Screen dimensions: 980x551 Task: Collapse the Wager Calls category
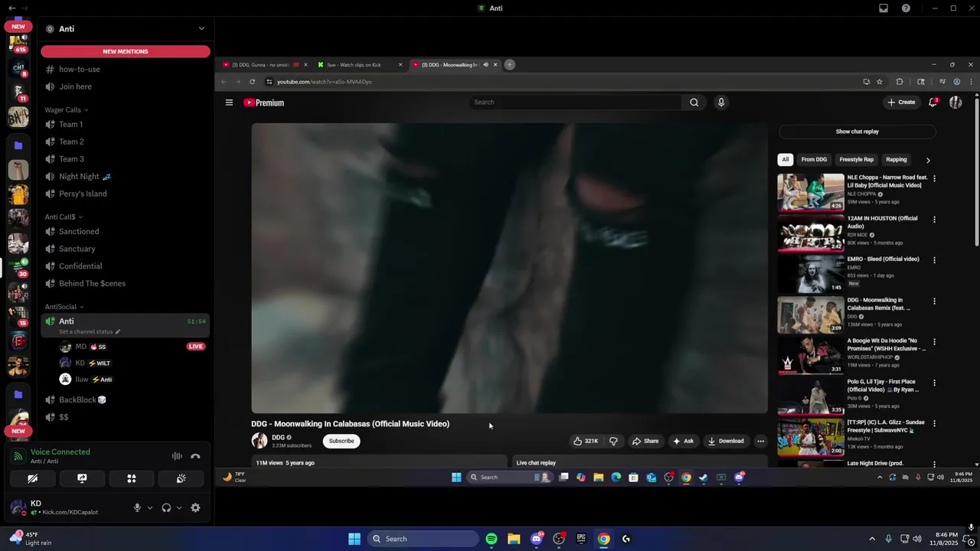point(66,109)
